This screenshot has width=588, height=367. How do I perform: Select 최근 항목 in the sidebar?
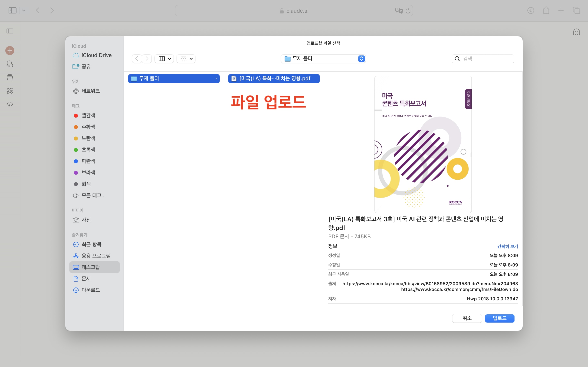click(x=91, y=244)
